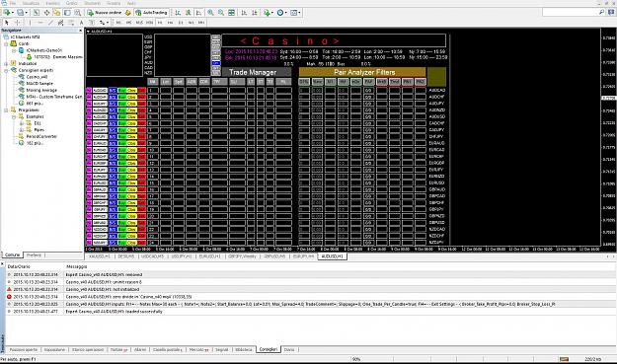Open the Allarmi terminal tab
Viewport: 617px width, 364px height.
[x=140, y=349]
